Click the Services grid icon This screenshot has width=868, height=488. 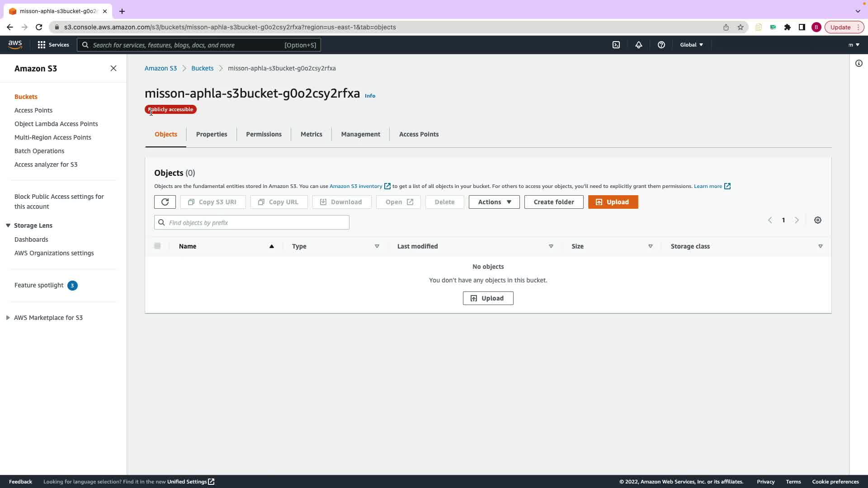[x=42, y=45]
